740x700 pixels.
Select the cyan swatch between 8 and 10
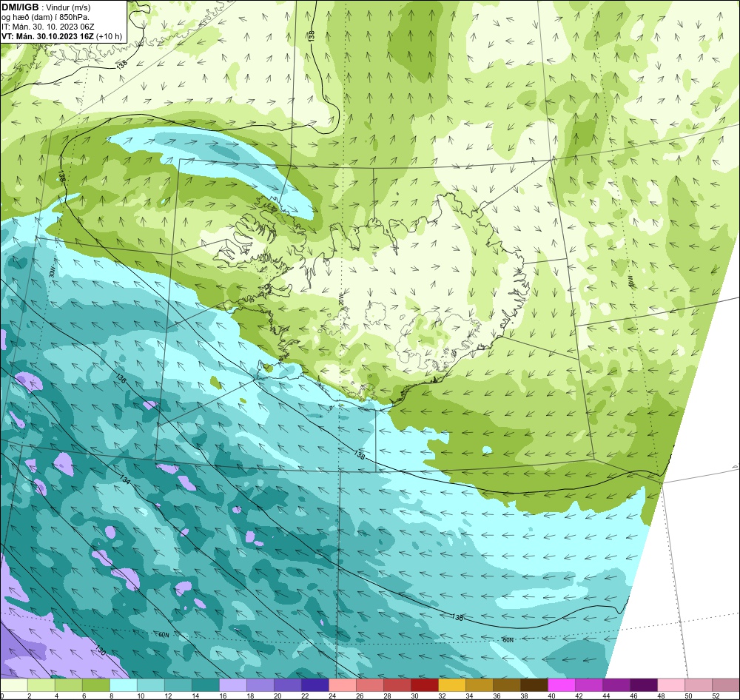124,685
